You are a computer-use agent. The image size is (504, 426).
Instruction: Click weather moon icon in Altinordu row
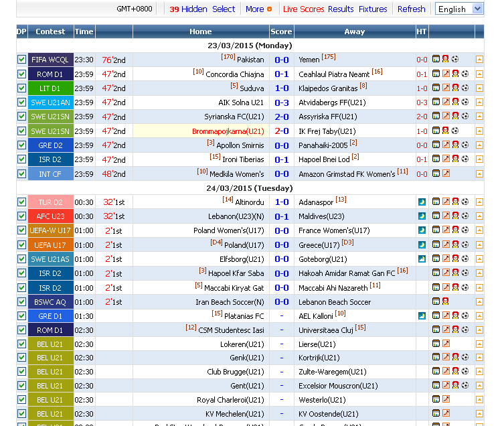click(x=422, y=202)
